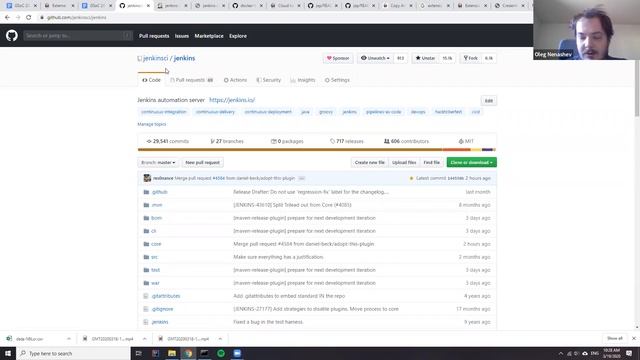The height and width of the screenshot is (360, 640).
Task: Switch to the Actions tab
Action: coord(236,80)
